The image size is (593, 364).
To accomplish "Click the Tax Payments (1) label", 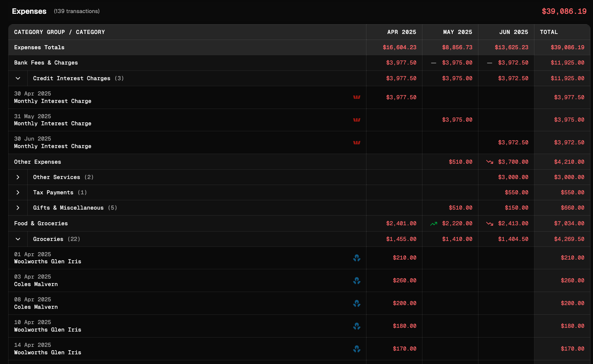I will [60, 192].
